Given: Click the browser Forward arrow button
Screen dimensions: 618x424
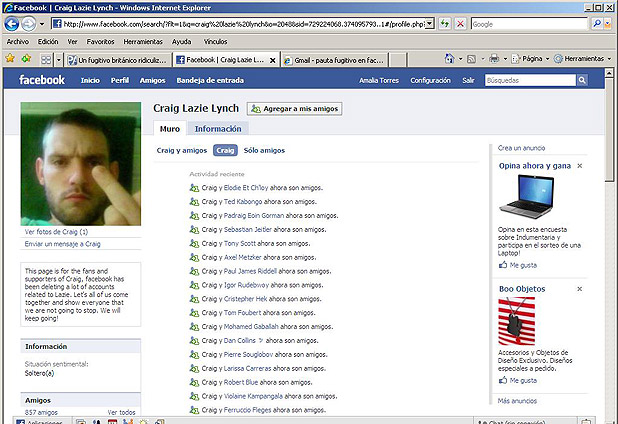Looking at the screenshot, I should (x=28, y=24).
